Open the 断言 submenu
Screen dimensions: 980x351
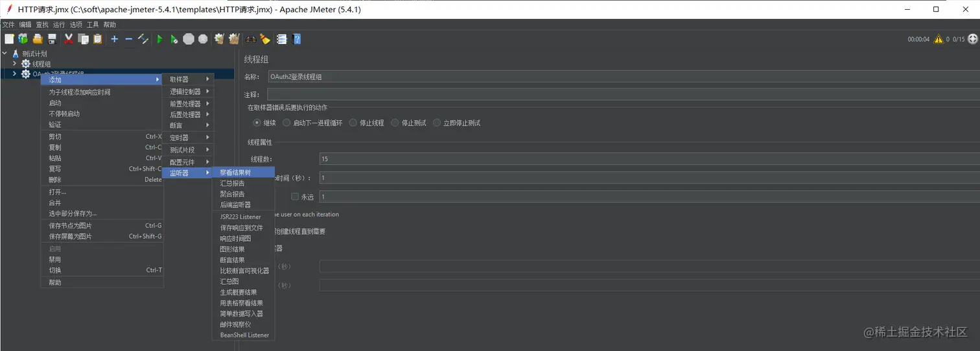tap(188, 125)
